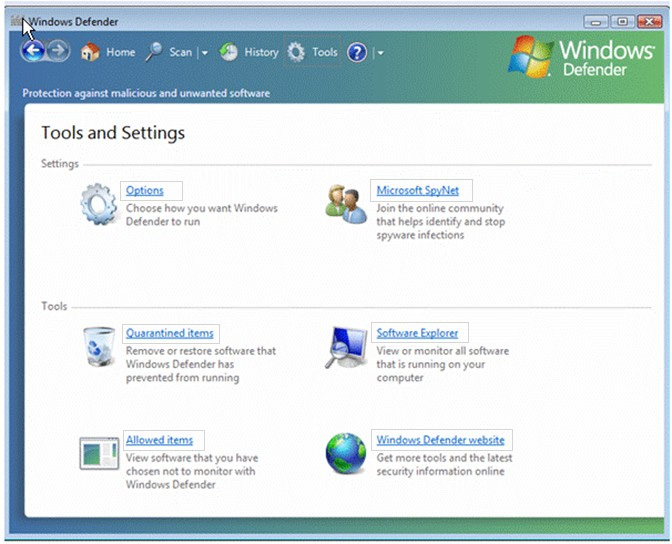Screen dimensions: 672x544
Task: Click the recycle bin Quarantined items icon
Action: 99,346
